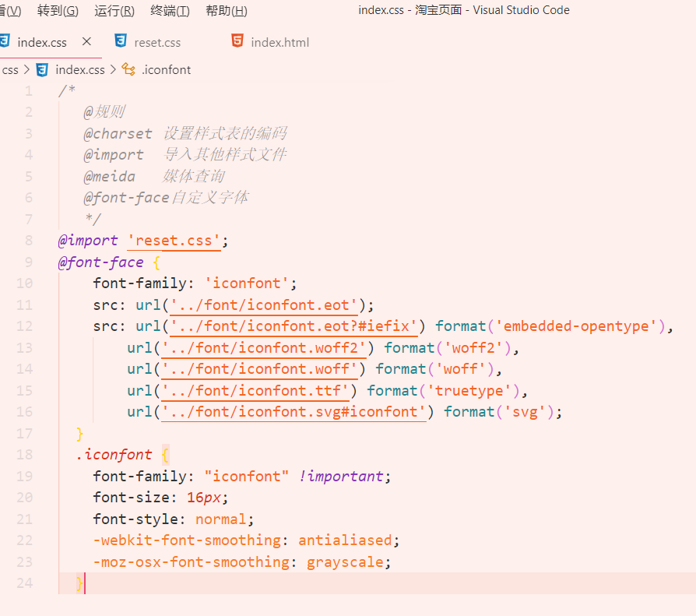This screenshot has width=696, height=616.
Task: Click the grayscale value on line 23
Action: [345, 562]
